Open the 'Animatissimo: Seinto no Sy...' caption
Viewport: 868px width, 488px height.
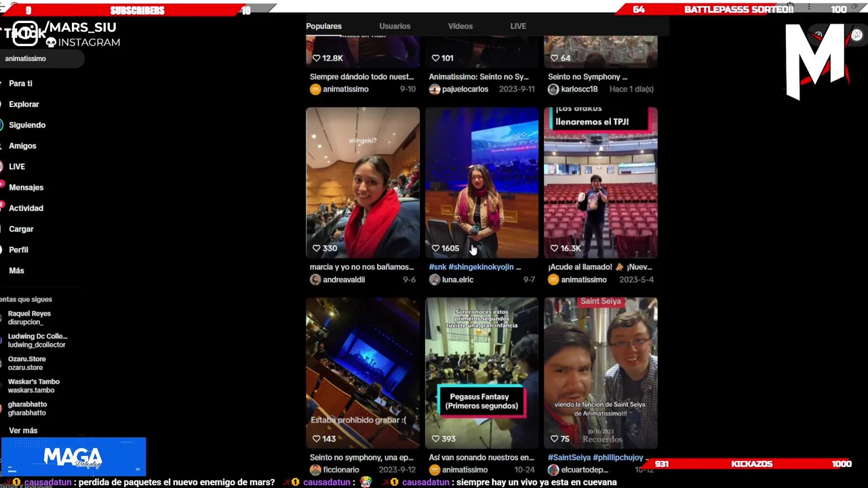click(479, 77)
